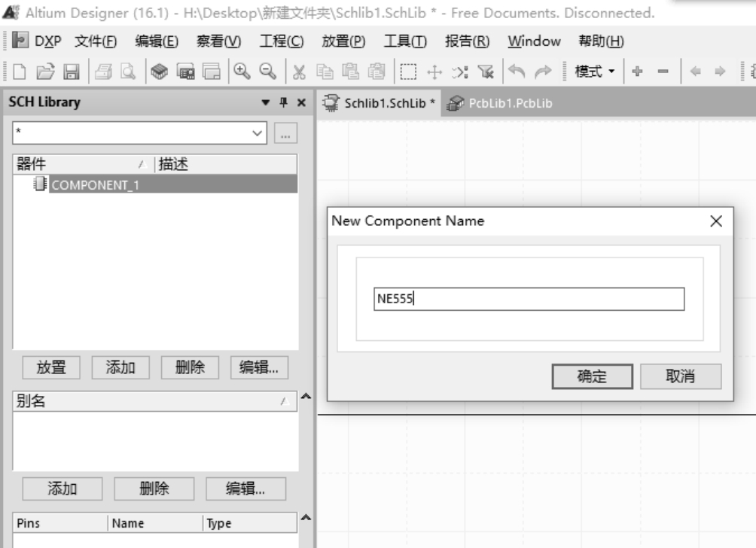Image resolution: width=756 pixels, height=548 pixels.
Task: Click the right arrow navigation icon
Action: pyautogui.click(x=720, y=72)
